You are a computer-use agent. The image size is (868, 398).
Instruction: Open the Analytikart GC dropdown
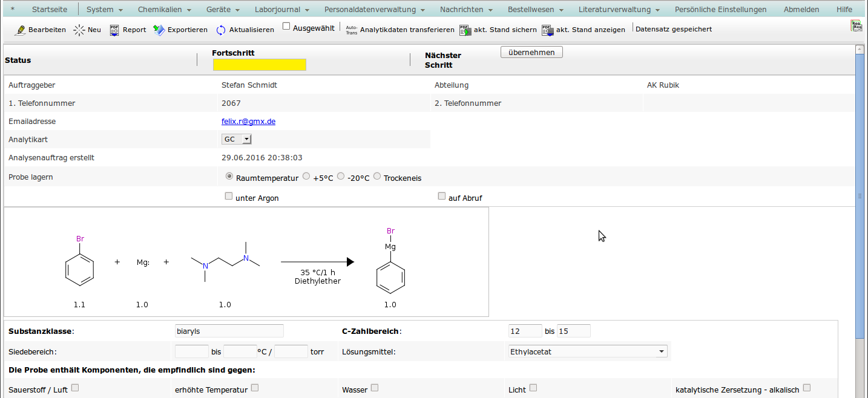[237, 139]
